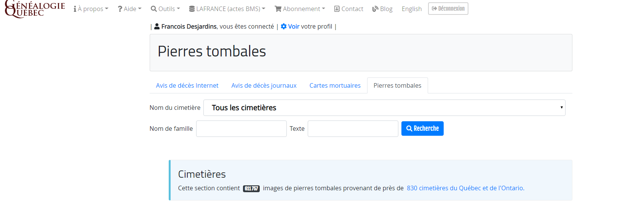644x204 pixels.
Task: Click the Déconnexion button
Action: 448,8
